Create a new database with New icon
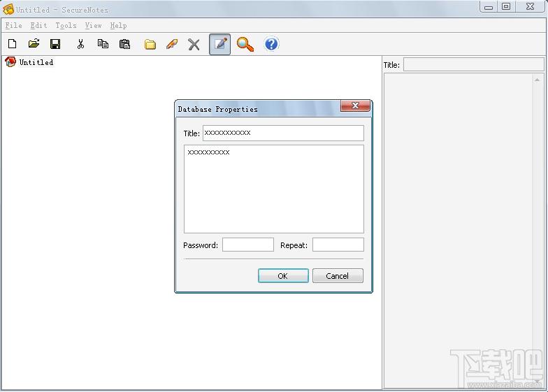 [x=13, y=44]
